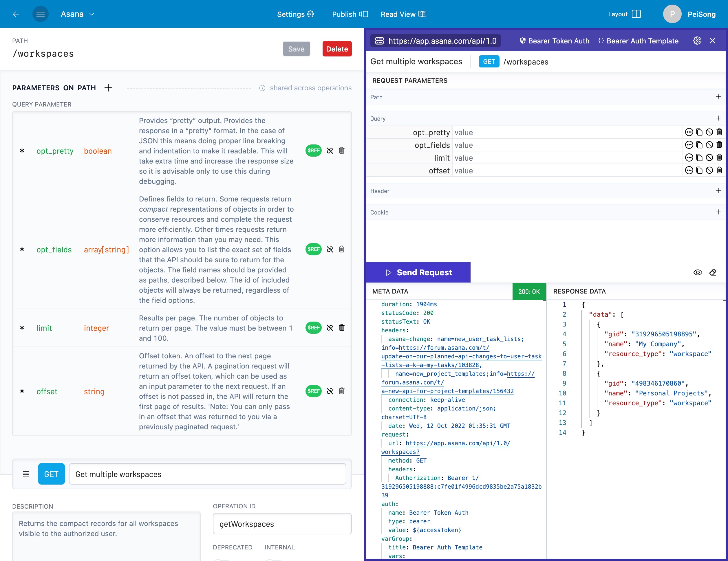Click the 200: OK status badge
This screenshot has width=728, height=561.
(529, 291)
